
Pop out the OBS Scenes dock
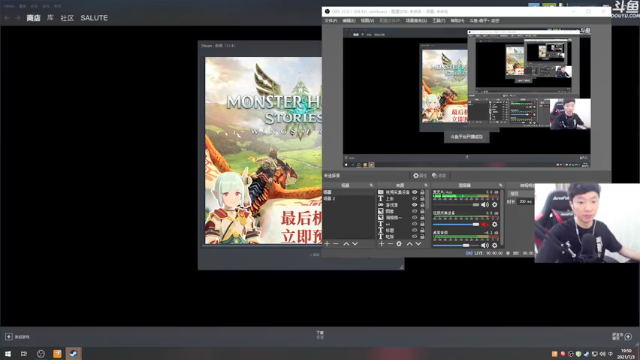371,185
